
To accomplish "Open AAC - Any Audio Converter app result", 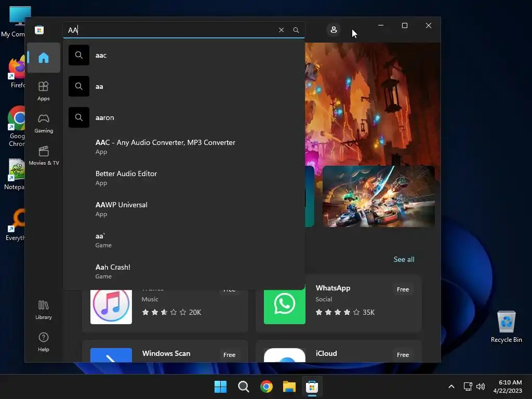I will [x=184, y=147].
